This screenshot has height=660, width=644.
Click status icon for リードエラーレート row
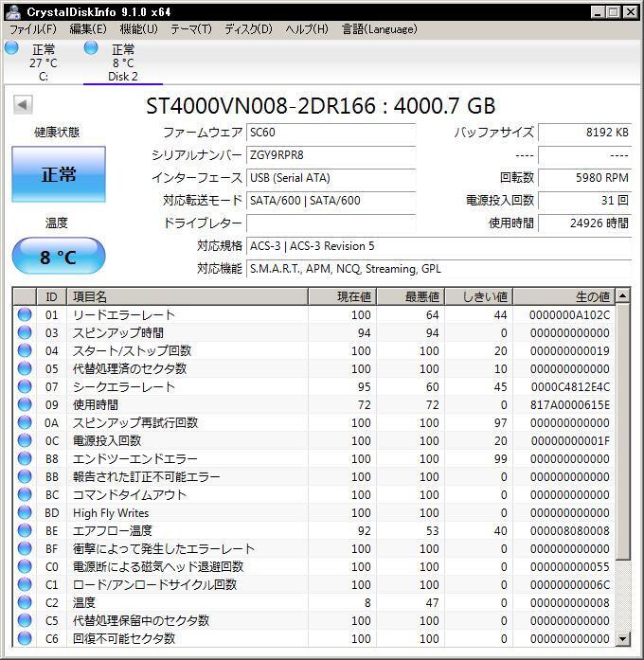tap(25, 314)
